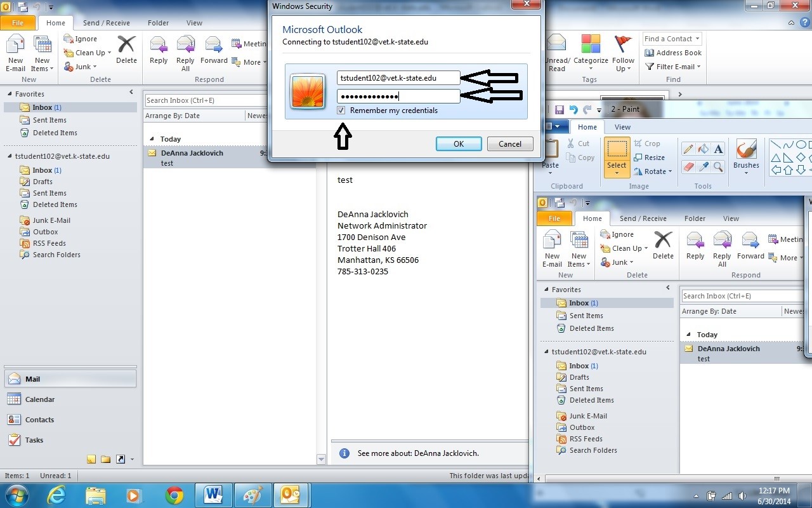
Task: Switch to the View tab in Paint
Action: (x=623, y=127)
